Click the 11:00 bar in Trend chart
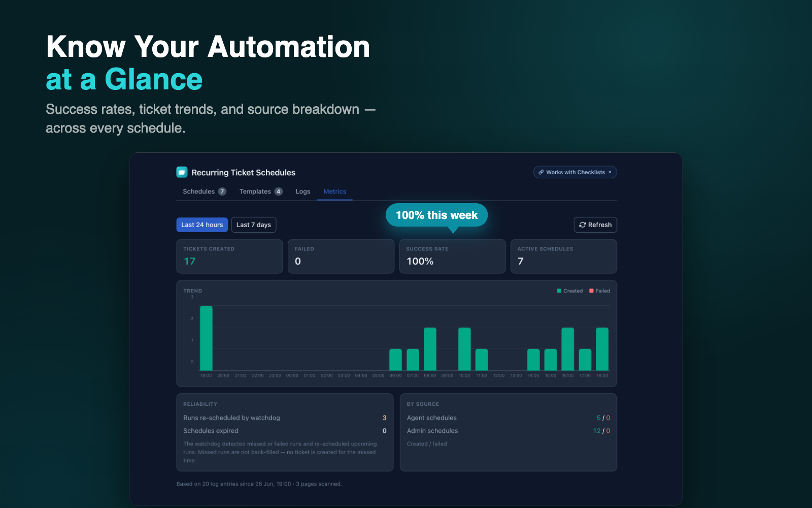This screenshot has height=508, width=812. pyautogui.click(x=482, y=360)
